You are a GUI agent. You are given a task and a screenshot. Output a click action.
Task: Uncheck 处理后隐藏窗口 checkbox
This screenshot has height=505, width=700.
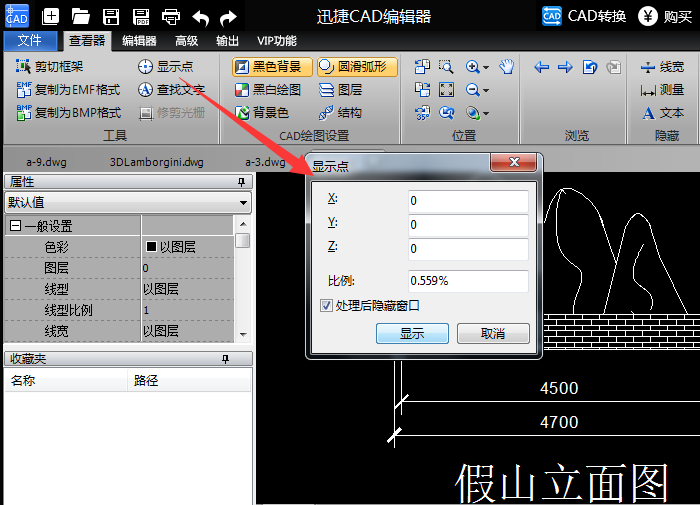click(326, 306)
